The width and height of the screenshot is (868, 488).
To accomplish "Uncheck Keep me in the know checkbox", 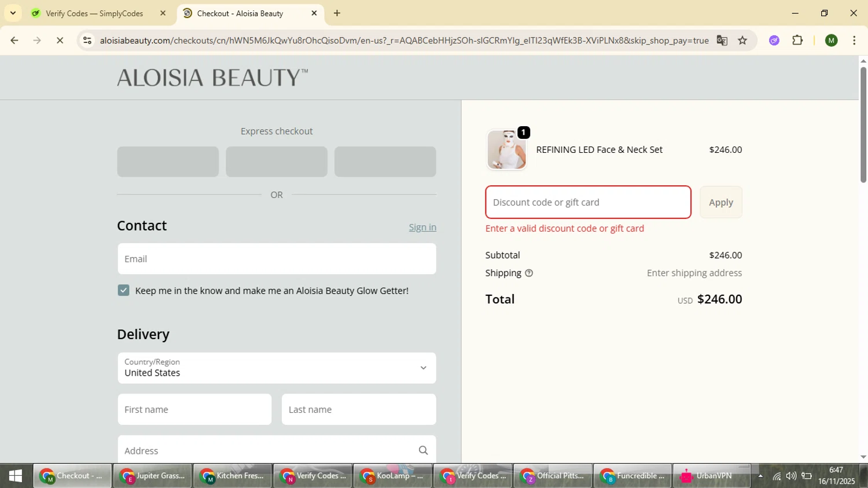I will (123, 291).
